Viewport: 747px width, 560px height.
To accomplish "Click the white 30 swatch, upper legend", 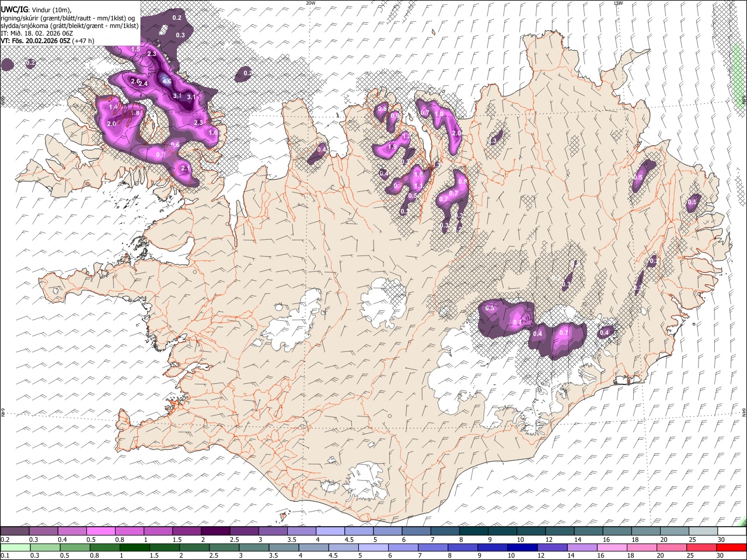I will tap(732, 531).
